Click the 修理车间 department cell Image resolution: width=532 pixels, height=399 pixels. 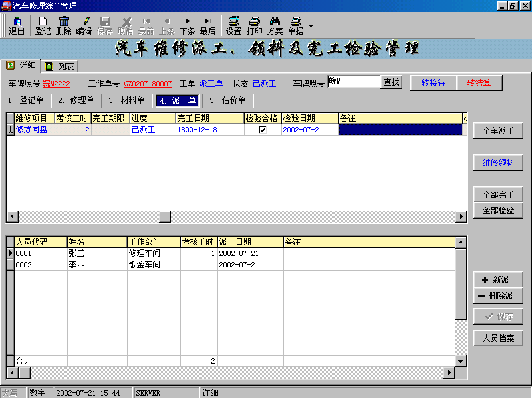pos(154,253)
